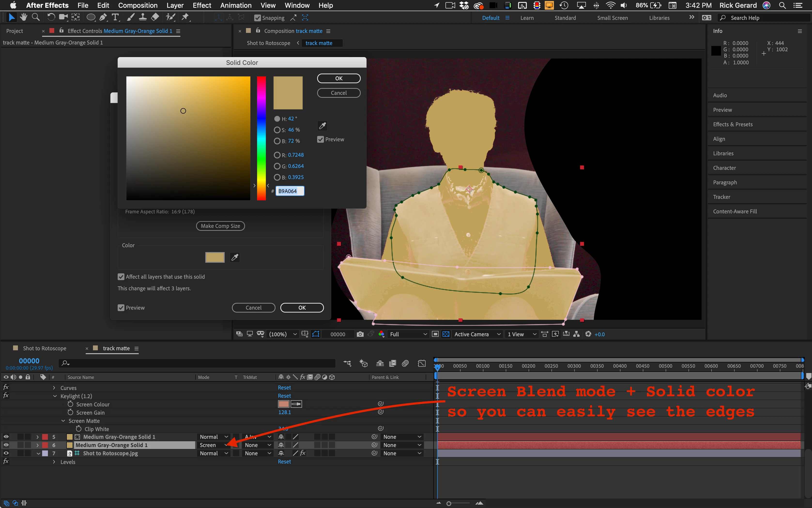812x508 pixels.
Task: Click OK in the Solid Color dialog
Action: pyautogui.click(x=339, y=78)
